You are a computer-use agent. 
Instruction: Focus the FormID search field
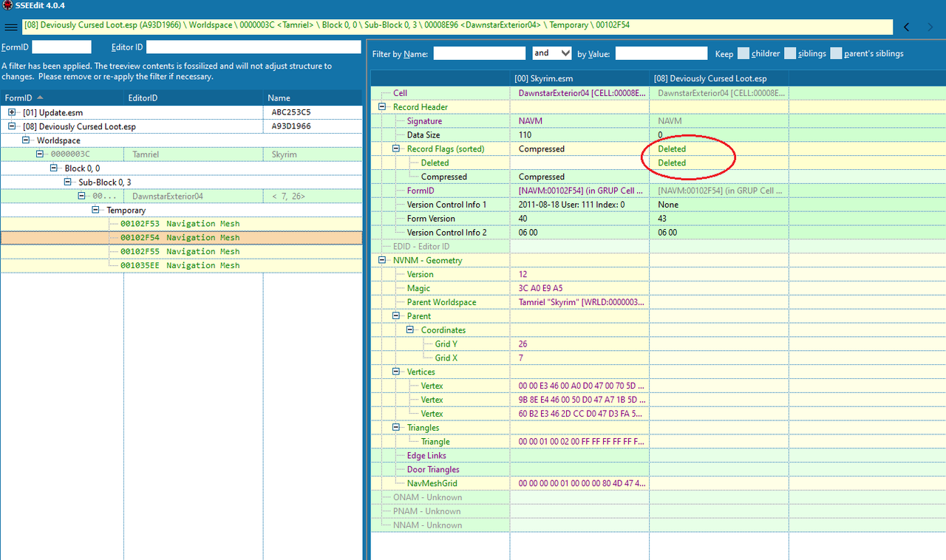61,47
